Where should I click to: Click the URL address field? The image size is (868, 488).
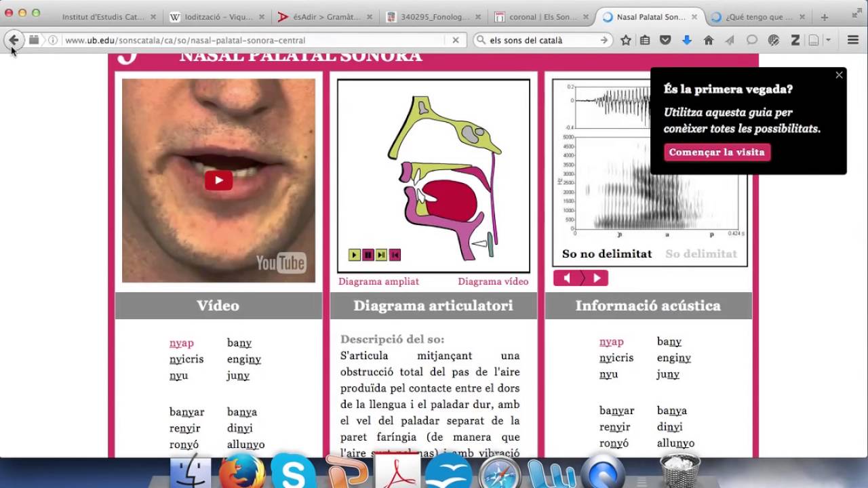254,41
